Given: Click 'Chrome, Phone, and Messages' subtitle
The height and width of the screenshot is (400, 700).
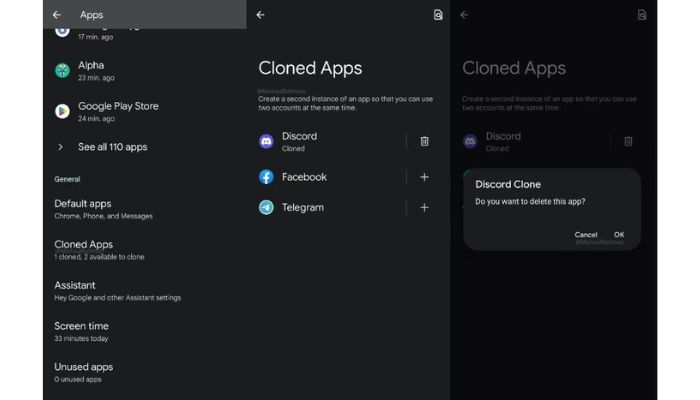Looking at the screenshot, I should [104, 216].
